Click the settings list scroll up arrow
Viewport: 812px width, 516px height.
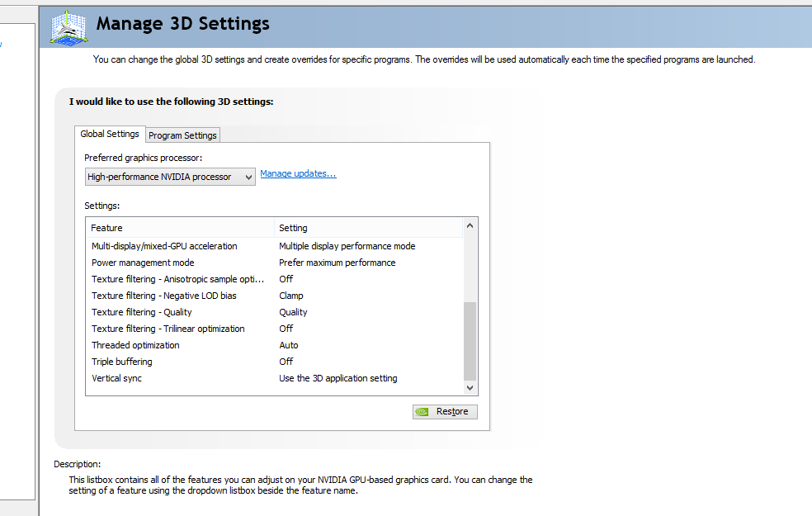pos(470,226)
